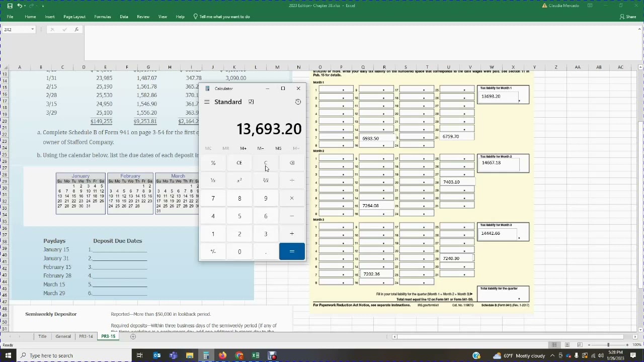Adjust the zoom slider in the status bar
This screenshot has height=362, width=644.
tap(608, 345)
